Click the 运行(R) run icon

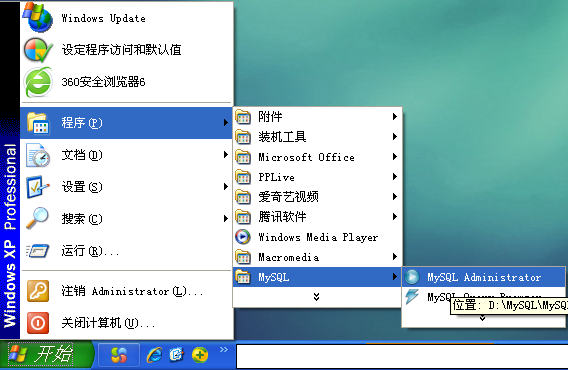click(x=37, y=251)
